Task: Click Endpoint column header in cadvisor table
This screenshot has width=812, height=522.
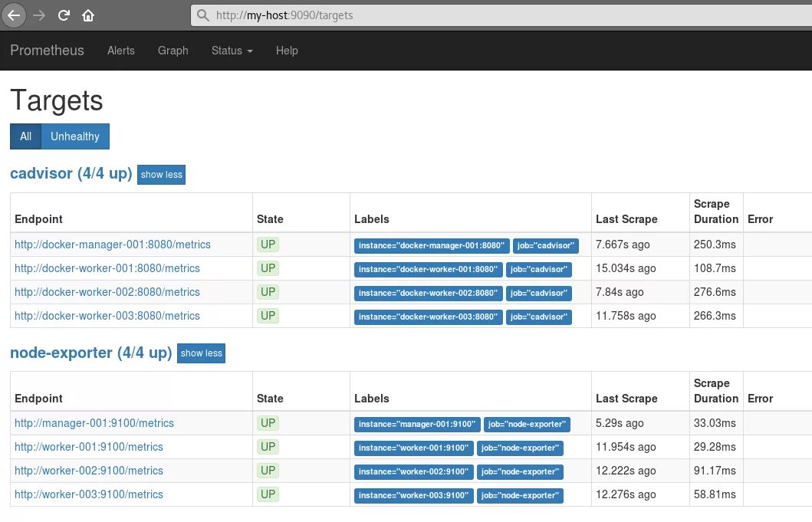Action: click(39, 219)
